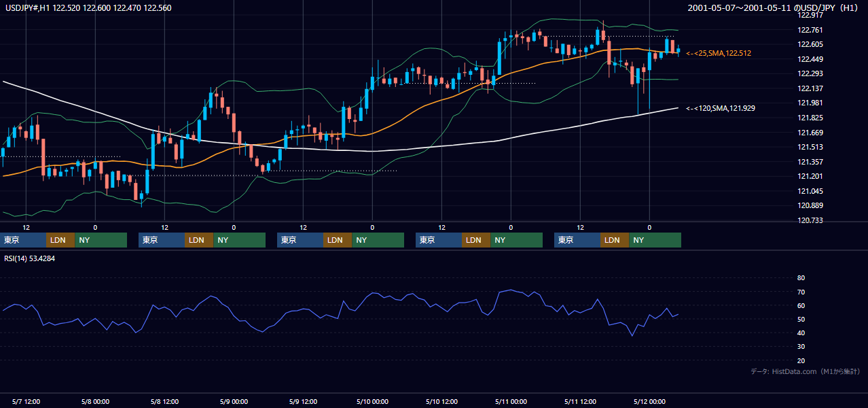This screenshot has width=868, height=408.
Task: Pick RSI scale value 20
Action: pos(801,360)
